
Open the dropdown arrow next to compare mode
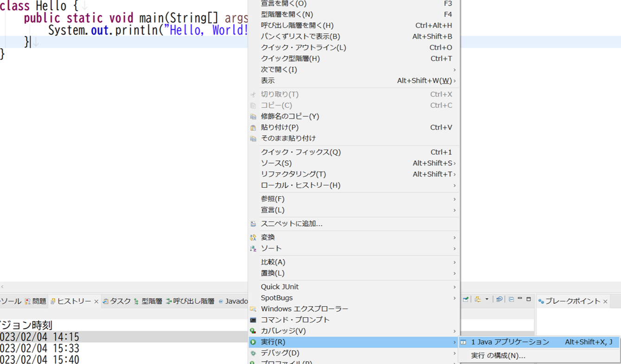coord(487,299)
